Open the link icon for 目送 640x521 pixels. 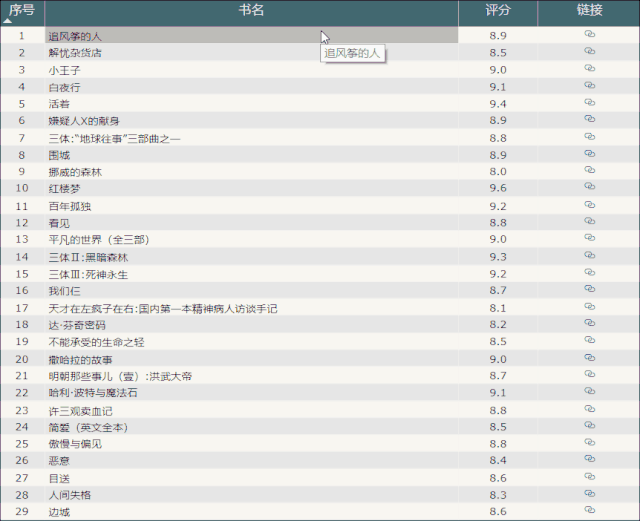pos(589,476)
